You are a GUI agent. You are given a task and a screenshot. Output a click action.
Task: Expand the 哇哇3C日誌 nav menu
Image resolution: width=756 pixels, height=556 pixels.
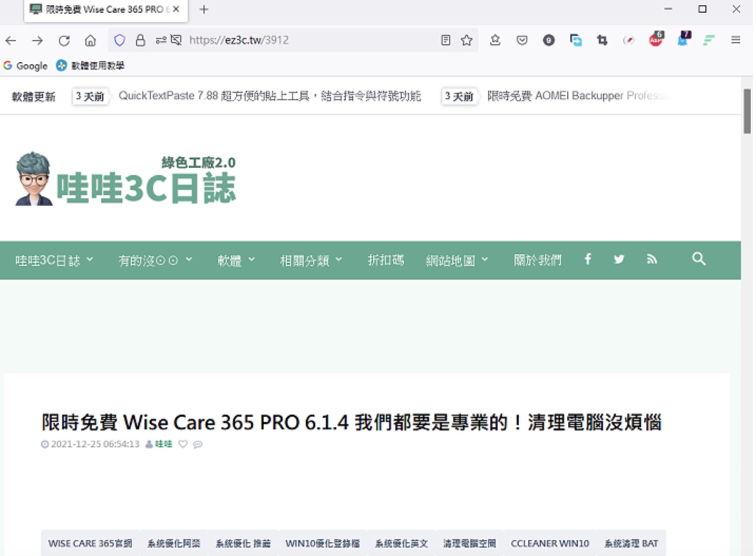(x=54, y=260)
